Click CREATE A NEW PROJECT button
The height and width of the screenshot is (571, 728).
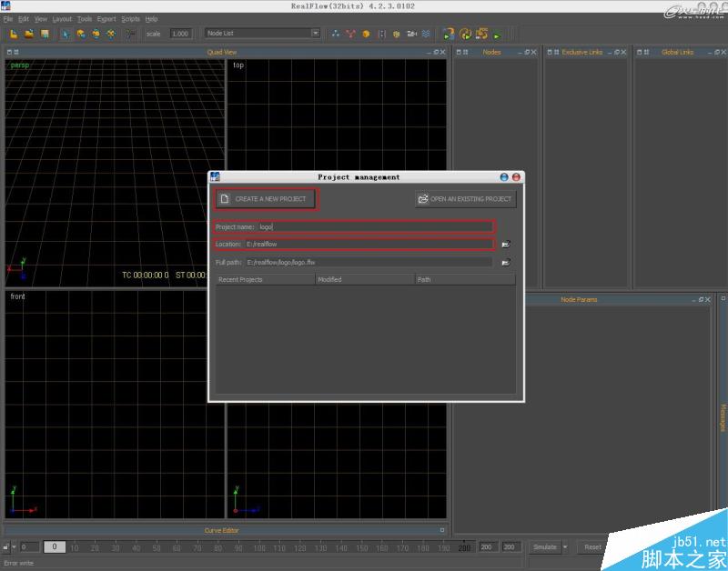coord(265,198)
